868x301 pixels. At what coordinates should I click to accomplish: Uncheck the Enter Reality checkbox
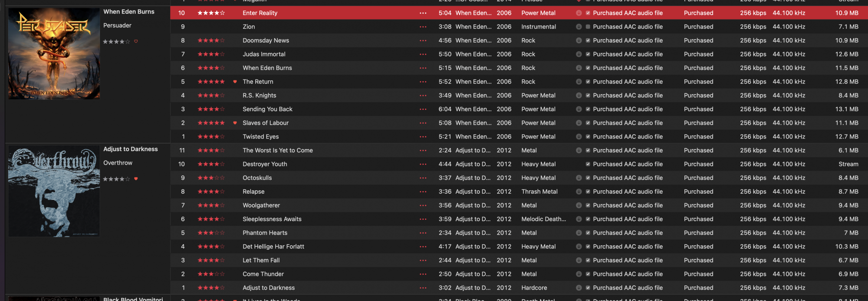point(588,13)
